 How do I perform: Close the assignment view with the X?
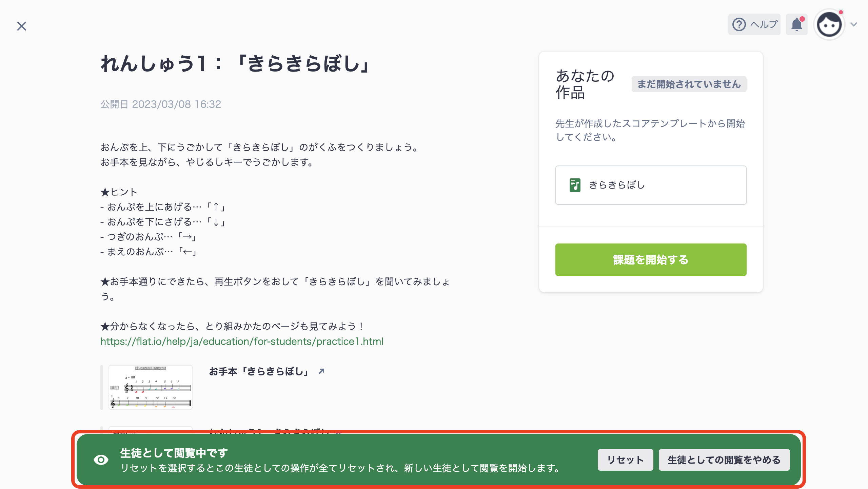coord(22,26)
